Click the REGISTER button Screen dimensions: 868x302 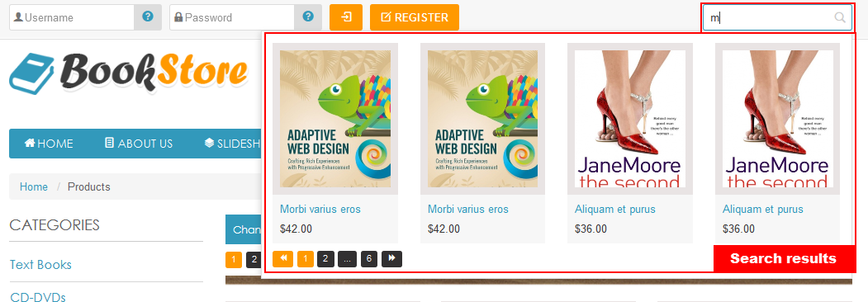[415, 17]
